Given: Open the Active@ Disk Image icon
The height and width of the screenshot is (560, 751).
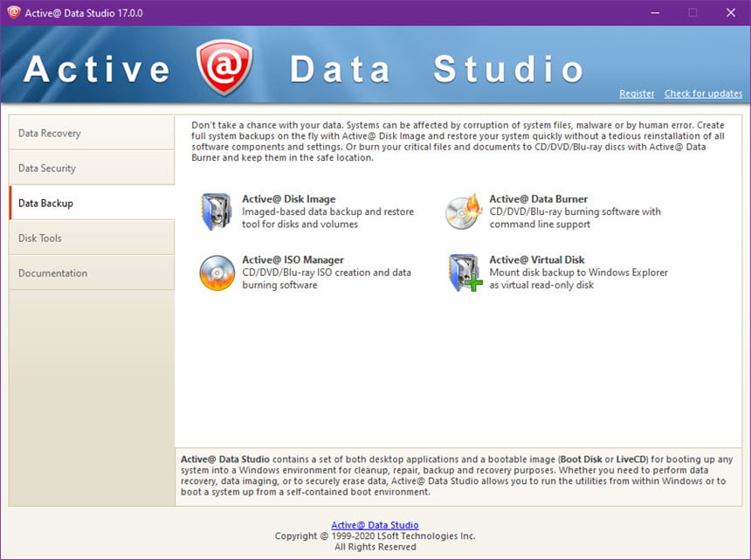Looking at the screenshot, I should pyautogui.click(x=217, y=211).
